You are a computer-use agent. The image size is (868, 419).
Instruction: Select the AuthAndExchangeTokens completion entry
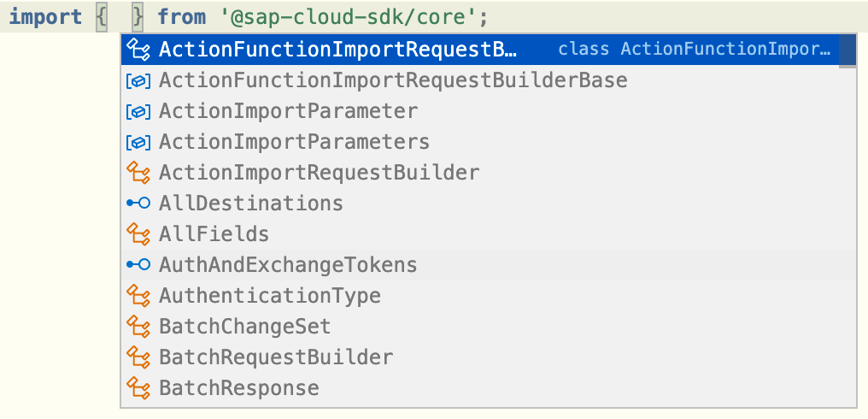(288, 265)
